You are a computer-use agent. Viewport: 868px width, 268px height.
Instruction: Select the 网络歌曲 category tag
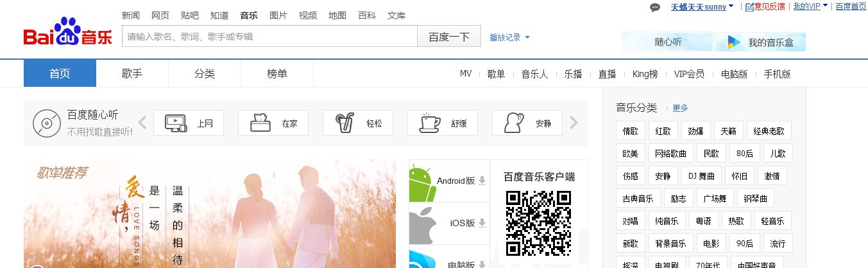670,154
